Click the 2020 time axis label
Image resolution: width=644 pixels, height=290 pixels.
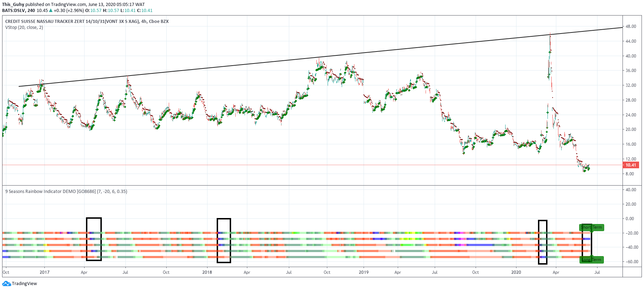point(516,272)
